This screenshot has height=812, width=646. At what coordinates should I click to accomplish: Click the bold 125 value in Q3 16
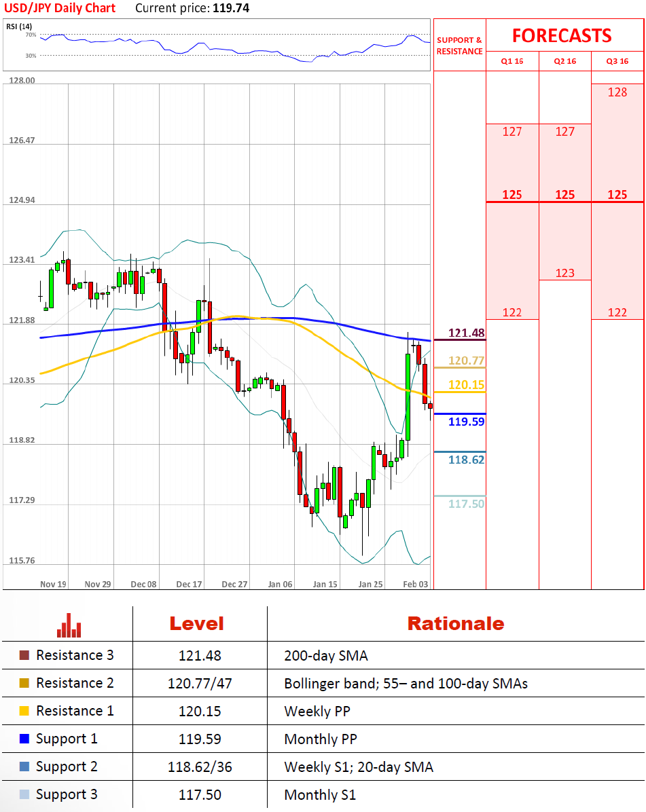[617, 195]
